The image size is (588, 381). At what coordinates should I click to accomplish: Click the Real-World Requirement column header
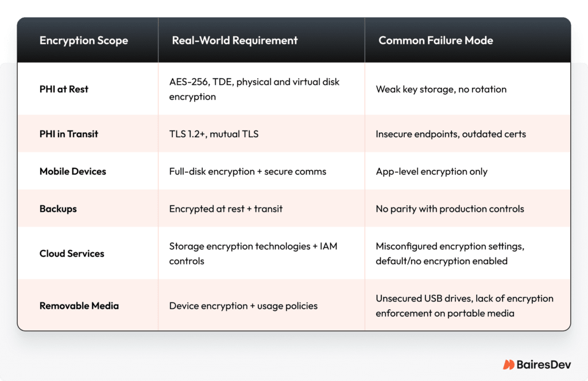point(235,40)
